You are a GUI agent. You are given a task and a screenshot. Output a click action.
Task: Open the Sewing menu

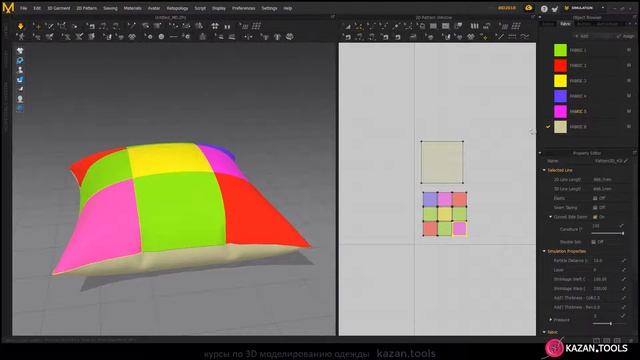110,8
